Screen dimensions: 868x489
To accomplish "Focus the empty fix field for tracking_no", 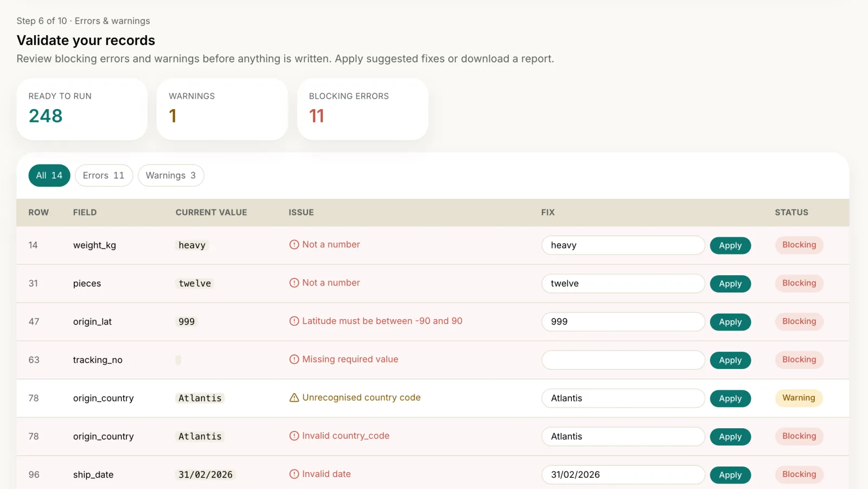I will point(623,360).
